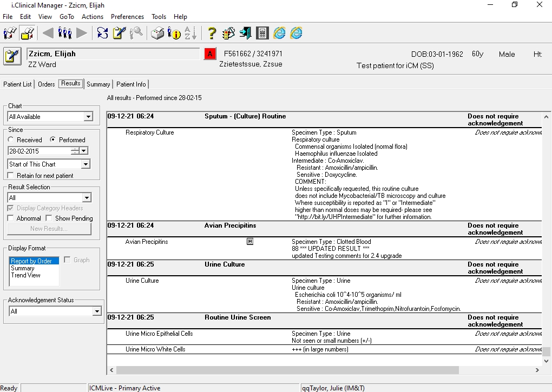Open the Since date picker dropdown arrow

(84, 151)
